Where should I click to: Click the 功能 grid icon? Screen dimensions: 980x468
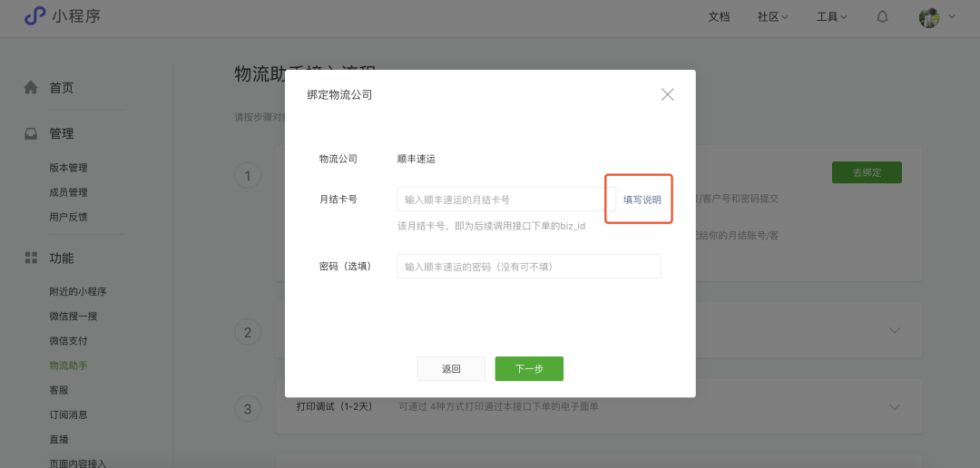[x=31, y=258]
